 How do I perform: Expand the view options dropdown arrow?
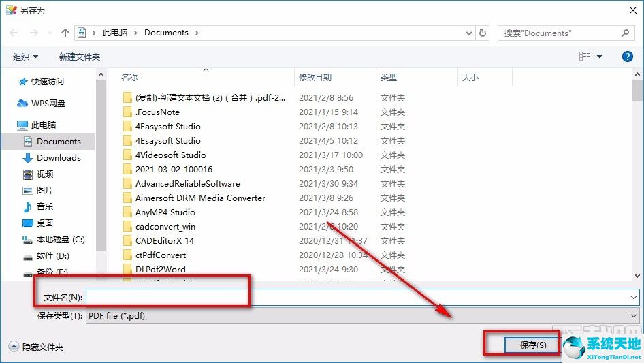click(599, 57)
